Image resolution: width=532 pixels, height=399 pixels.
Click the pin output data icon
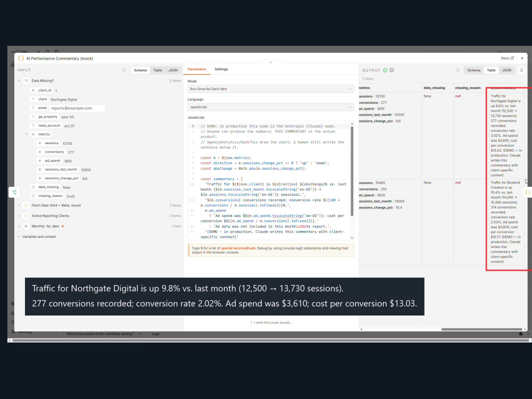(x=521, y=70)
